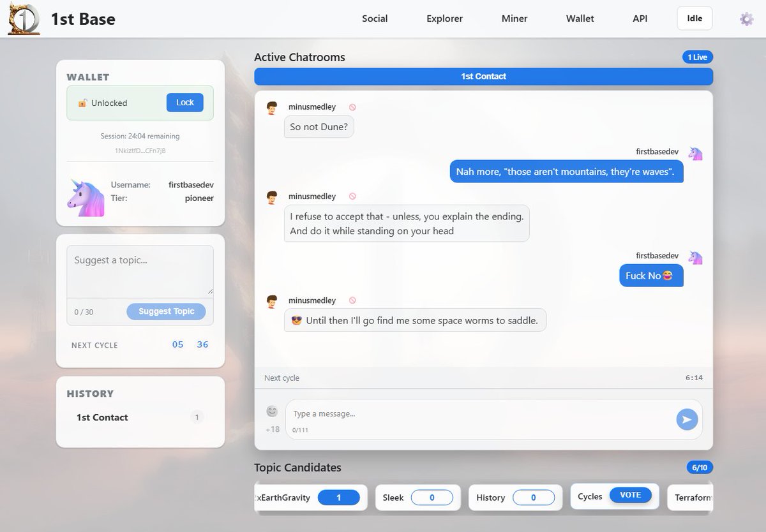Click the 1st Base logo icon

click(24, 18)
